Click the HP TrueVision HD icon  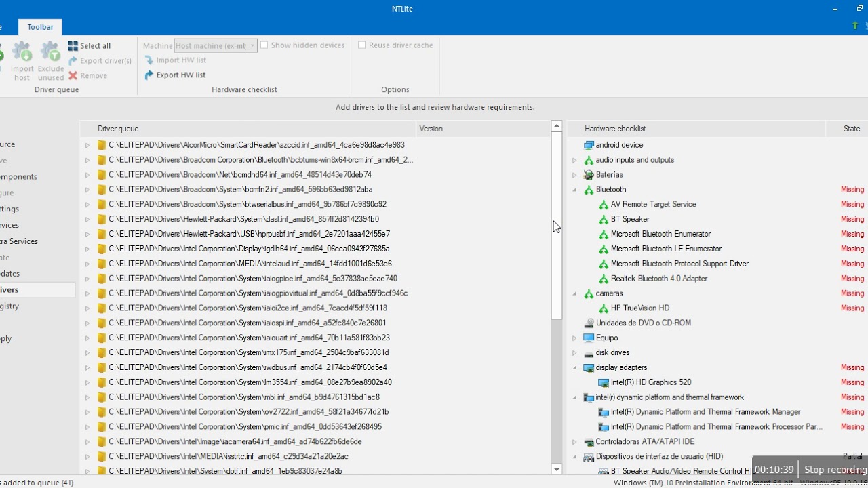(604, 308)
